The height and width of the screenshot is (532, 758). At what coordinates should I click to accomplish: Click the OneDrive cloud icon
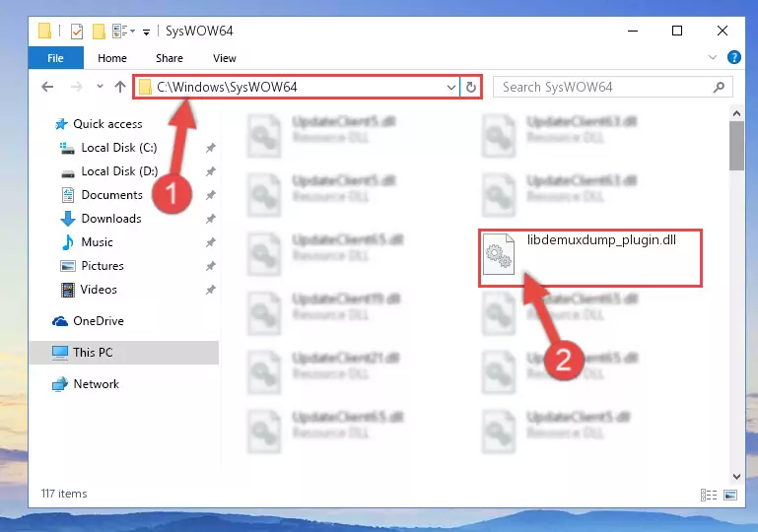point(60,321)
